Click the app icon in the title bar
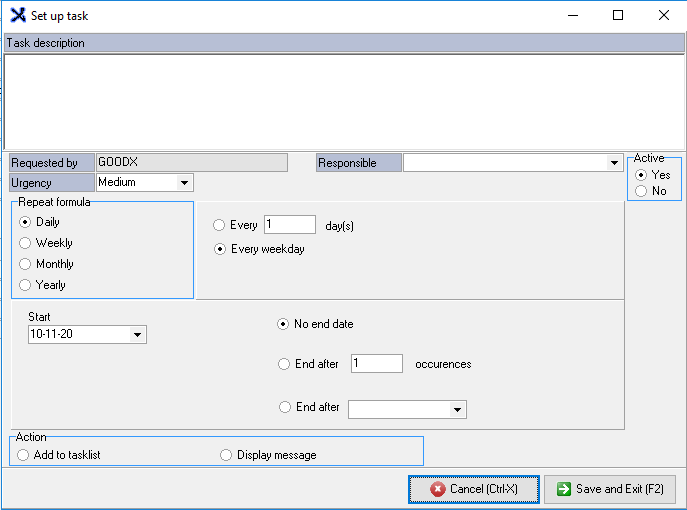The width and height of the screenshot is (687, 510). click(17, 16)
